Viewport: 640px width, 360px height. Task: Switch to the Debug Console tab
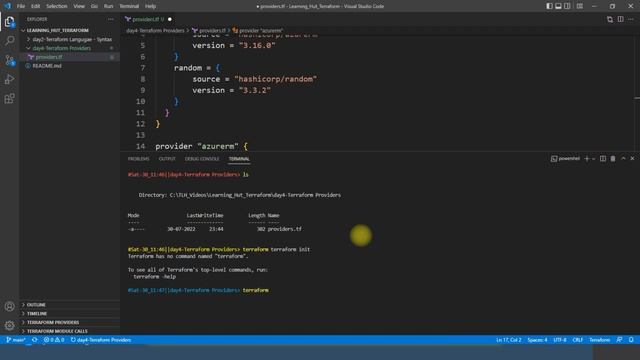tap(202, 159)
